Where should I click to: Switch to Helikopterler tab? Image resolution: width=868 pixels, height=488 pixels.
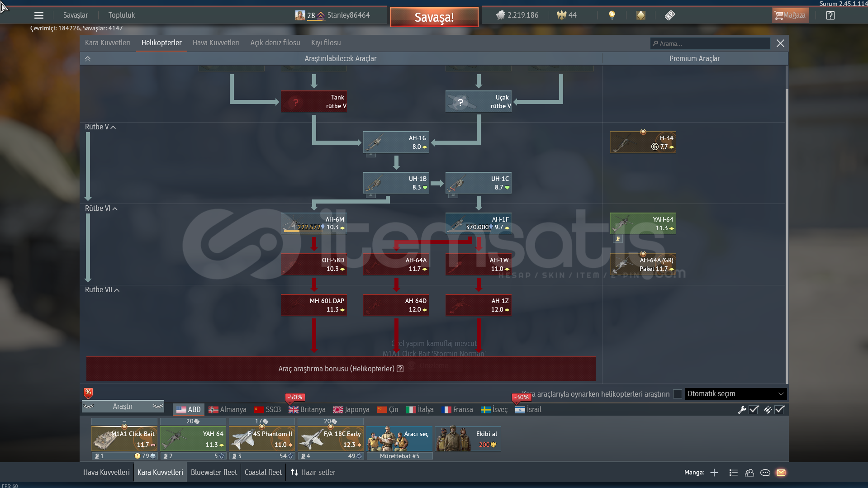161,43
